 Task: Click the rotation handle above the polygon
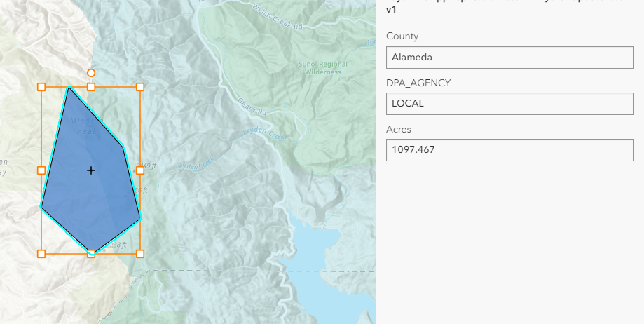click(91, 72)
